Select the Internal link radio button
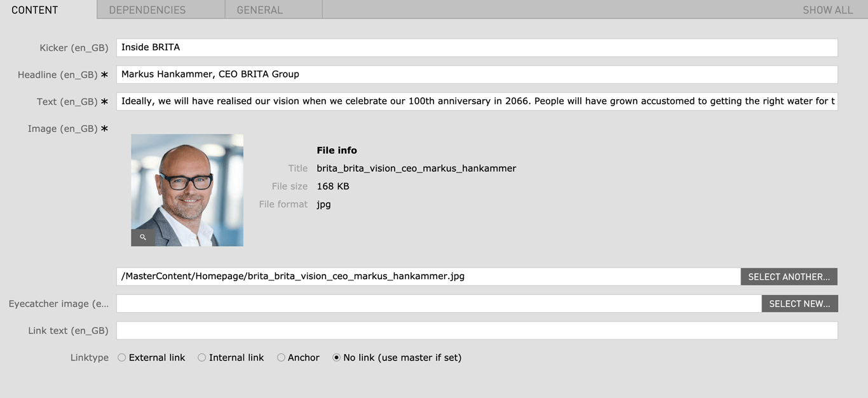Image resolution: width=868 pixels, height=398 pixels. 201,358
